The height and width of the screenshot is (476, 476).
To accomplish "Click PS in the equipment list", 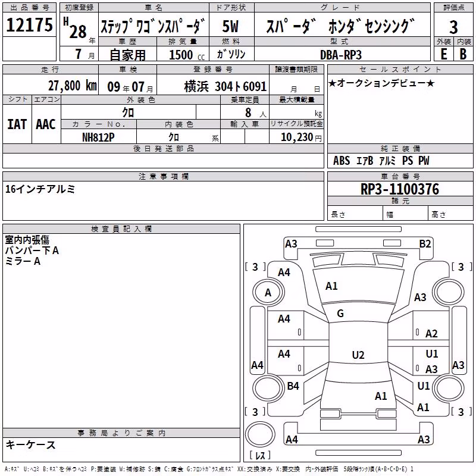I will (x=408, y=161).
